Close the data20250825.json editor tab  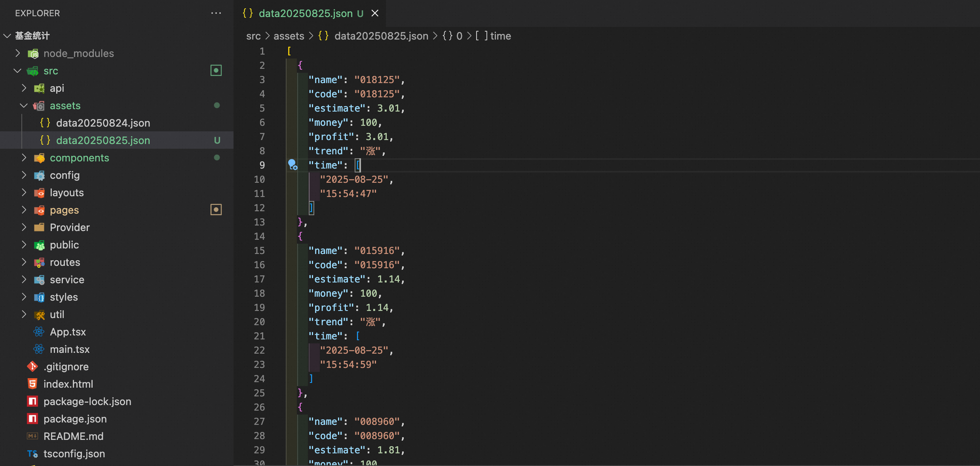[375, 13]
